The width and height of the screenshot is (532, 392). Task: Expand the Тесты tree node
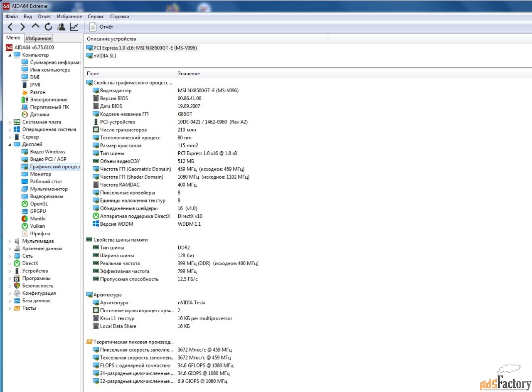coord(10,308)
